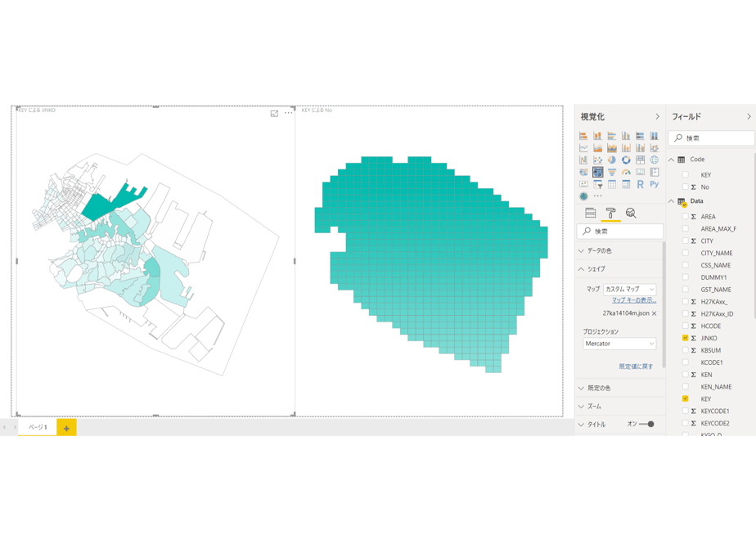Screen dimensions: 756x540
Task: Add a new page with plus button
Action: [66, 428]
